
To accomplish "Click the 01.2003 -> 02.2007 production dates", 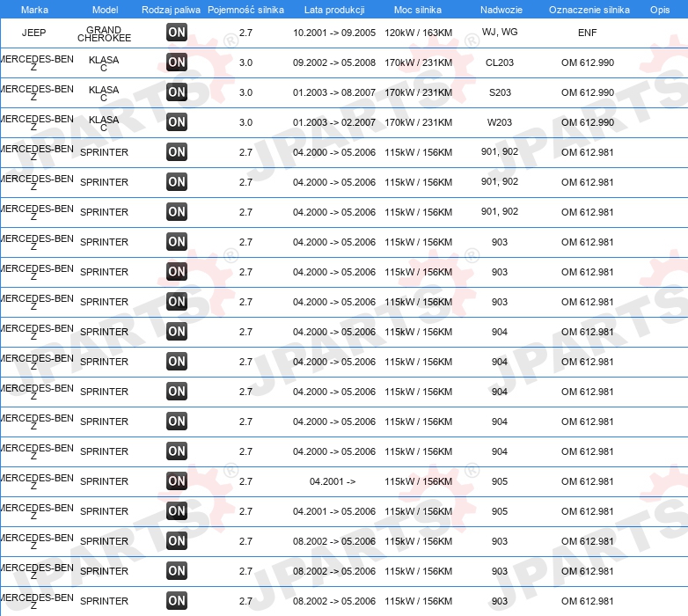I will 334,122.
